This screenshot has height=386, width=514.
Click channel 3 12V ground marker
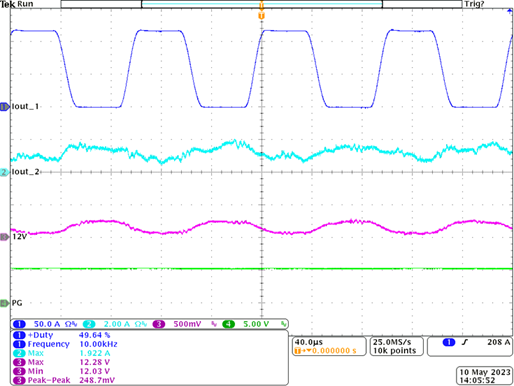pyautogui.click(x=5, y=237)
